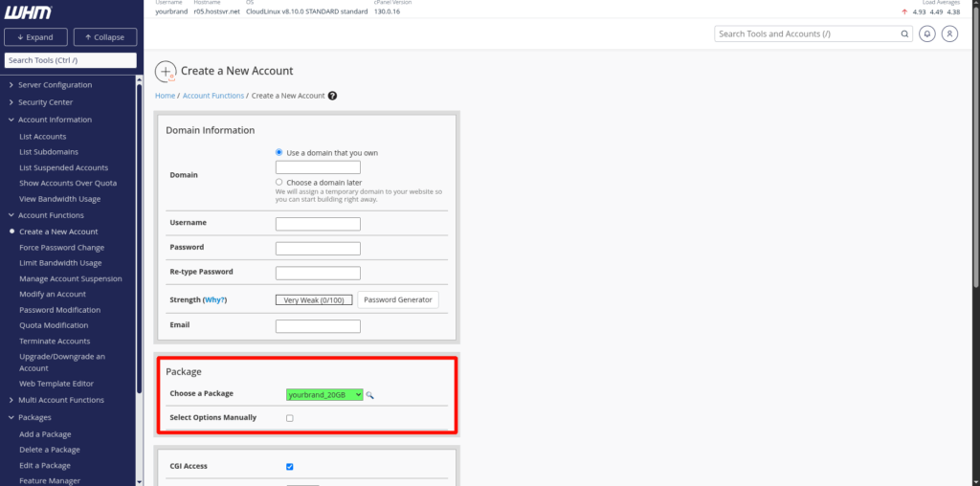The image size is (980, 486).
Task: Uncheck the CGI Access checkbox
Action: 290,467
